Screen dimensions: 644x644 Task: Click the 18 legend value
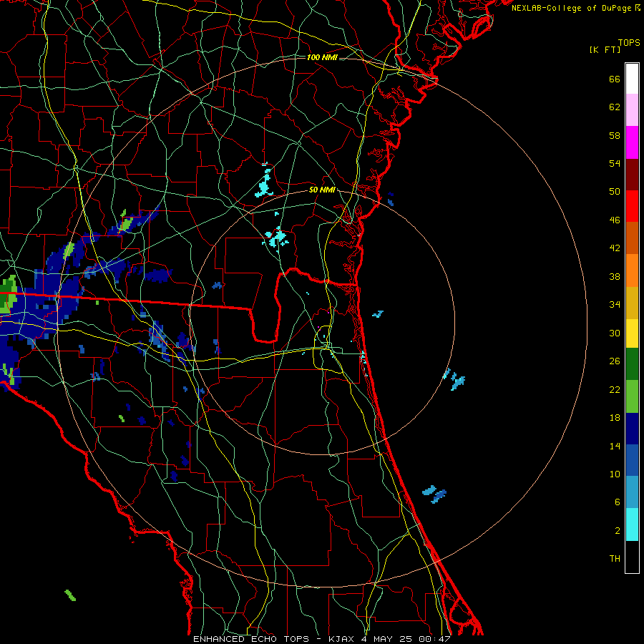pyautogui.click(x=615, y=418)
